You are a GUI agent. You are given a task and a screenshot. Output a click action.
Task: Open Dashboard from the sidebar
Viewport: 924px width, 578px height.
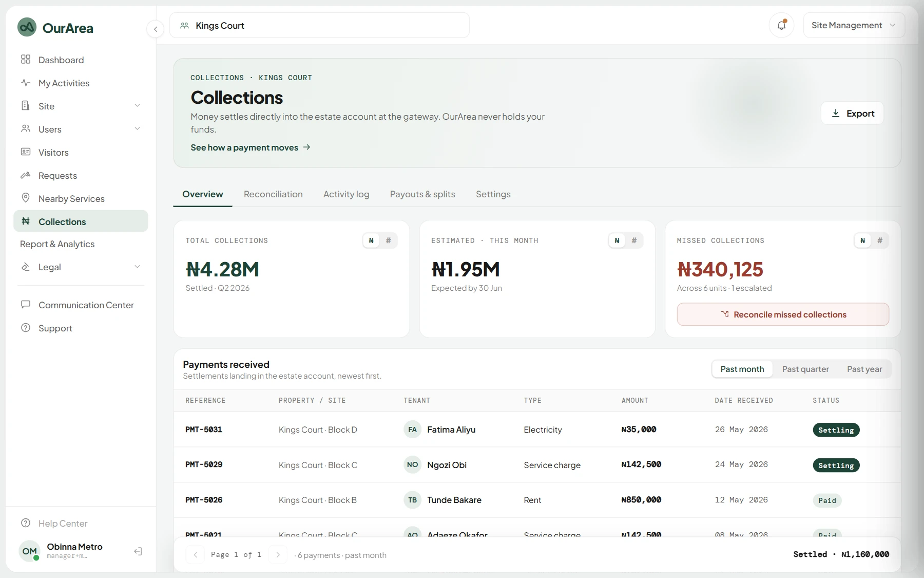pyautogui.click(x=81, y=60)
